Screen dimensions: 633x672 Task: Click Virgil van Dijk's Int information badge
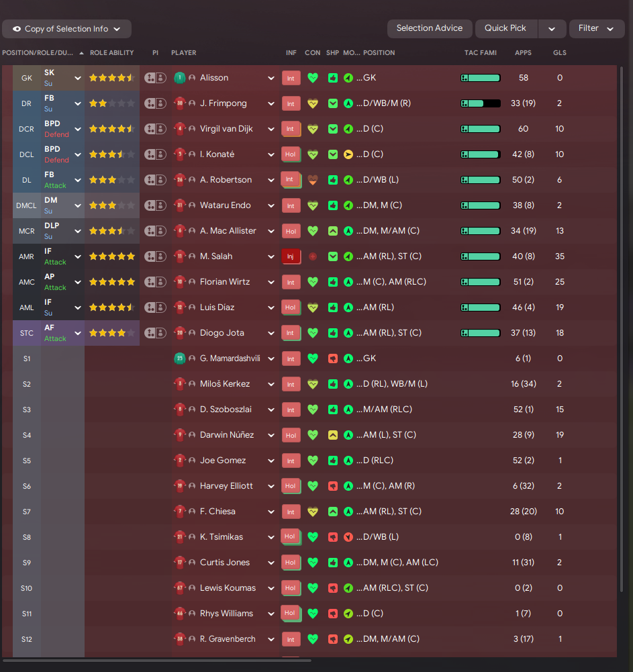tap(291, 129)
